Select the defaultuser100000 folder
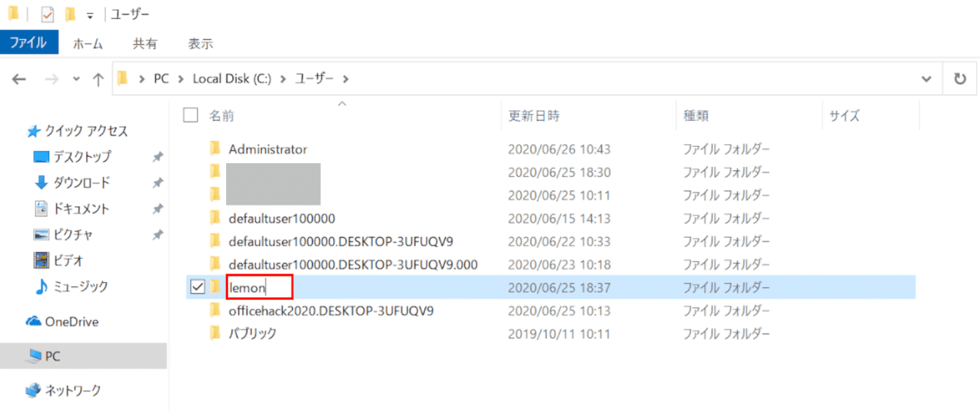Viewport: 980px width, 411px height. 282,218
